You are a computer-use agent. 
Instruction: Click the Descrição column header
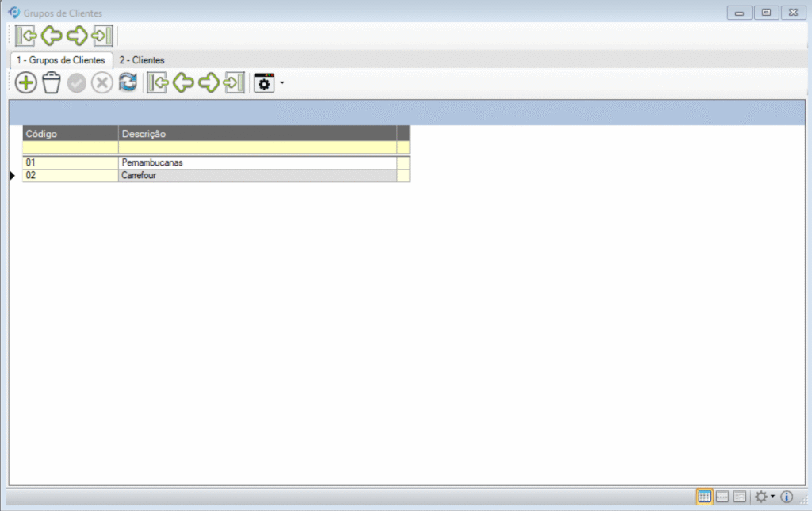coord(257,133)
